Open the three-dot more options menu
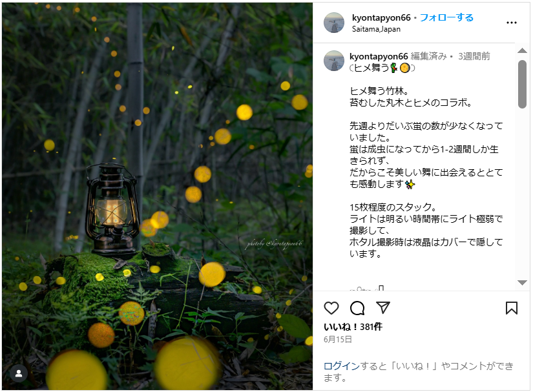Image resolution: width=533 pixels, height=392 pixels. point(511,23)
